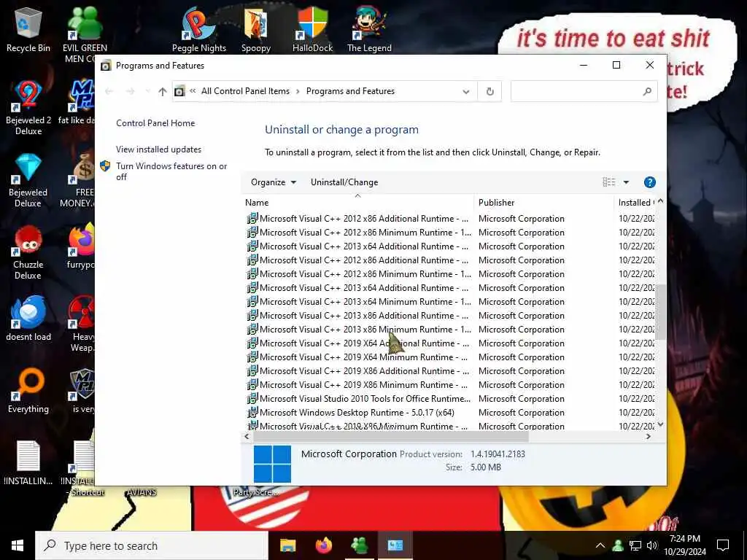Open the Spoopy desktop shortcut
This screenshot has width=747, height=560.
[256, 29]
